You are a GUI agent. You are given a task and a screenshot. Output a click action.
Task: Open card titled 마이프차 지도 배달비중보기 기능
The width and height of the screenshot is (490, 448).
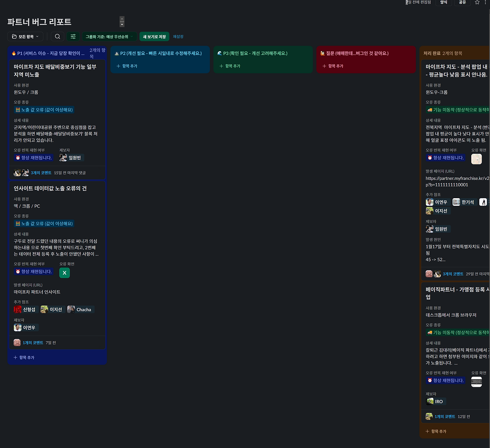click(x=55, y=70)
